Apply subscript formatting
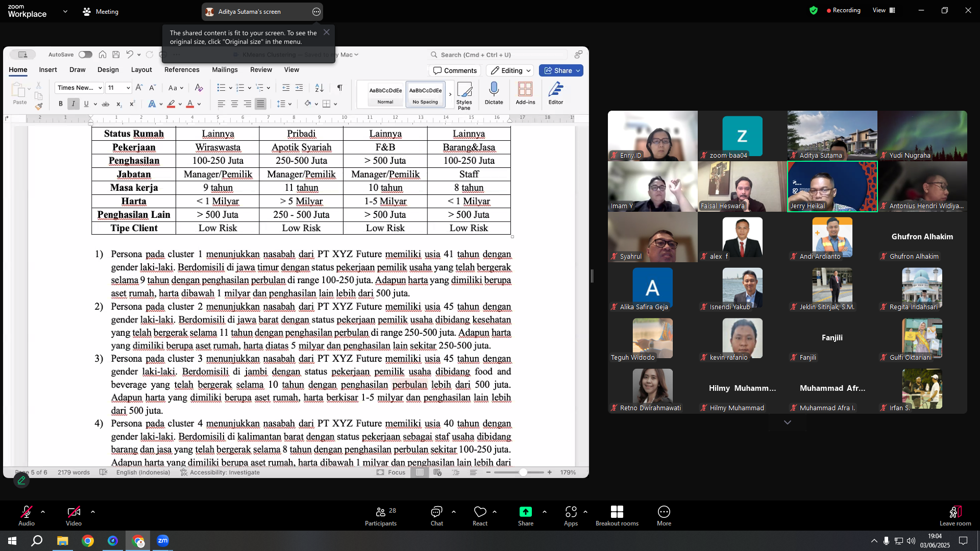This screenshot has height=551, width=980. click(x=119, y=104)
